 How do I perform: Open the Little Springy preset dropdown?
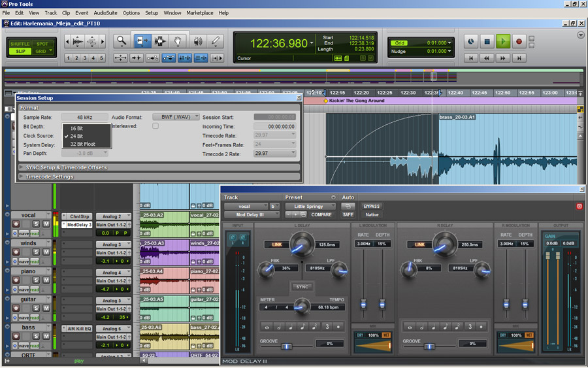310,206
